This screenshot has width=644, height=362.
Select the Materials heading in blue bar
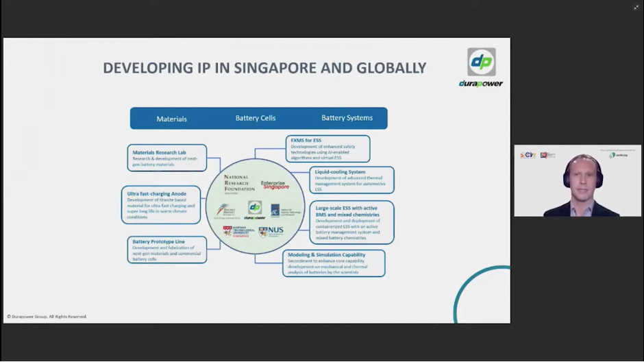pyautogui.click(x=171, y=119)
